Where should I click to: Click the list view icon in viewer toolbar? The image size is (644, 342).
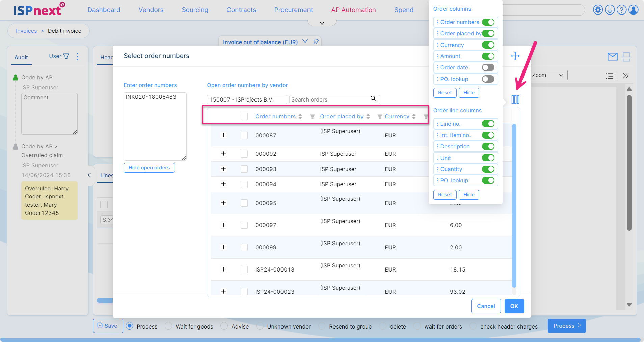pyautogui.click(x=610, y=76)
